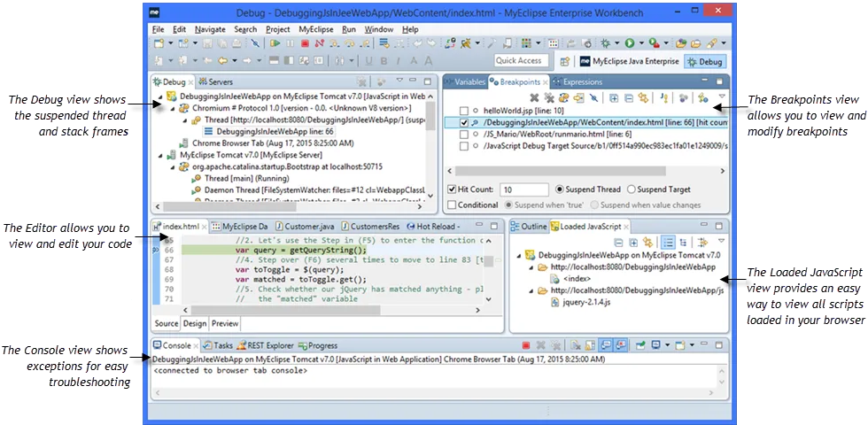Click the Hit Count value field
This screenshot has height=425, width=868.
(x=524, y=189)
